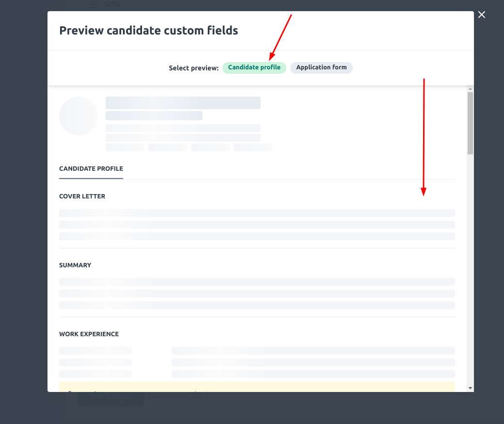504x424 pixels.
Task: Click the Discard changes link
Action: tap(173, 396)
